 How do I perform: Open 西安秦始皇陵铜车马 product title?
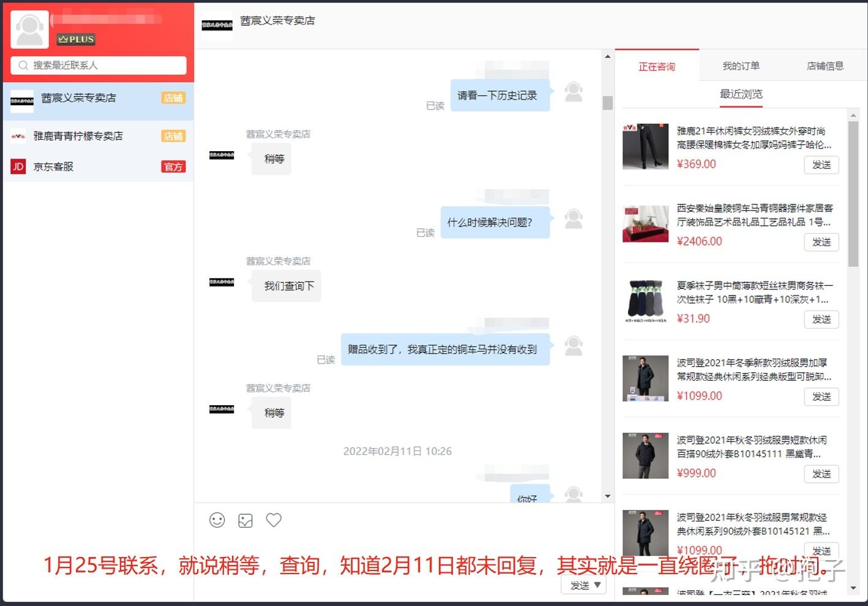click(x=754, y=215)
